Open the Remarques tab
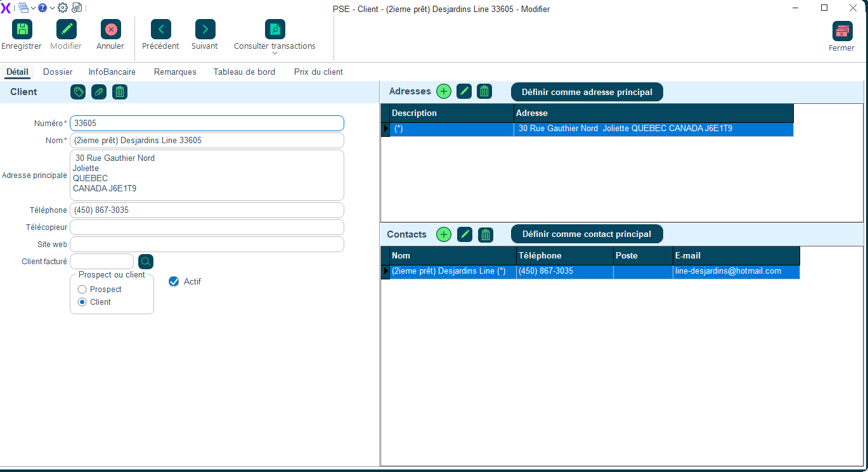Image resolution: width=868 pixels, height=472 pixels. point(175,72)
